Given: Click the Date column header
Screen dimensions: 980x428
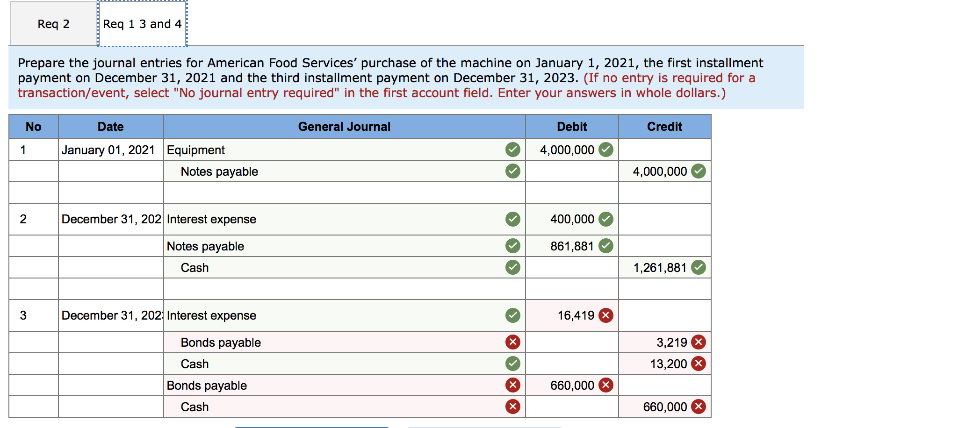Looking at the screenshot, I should tap(111, 127).
